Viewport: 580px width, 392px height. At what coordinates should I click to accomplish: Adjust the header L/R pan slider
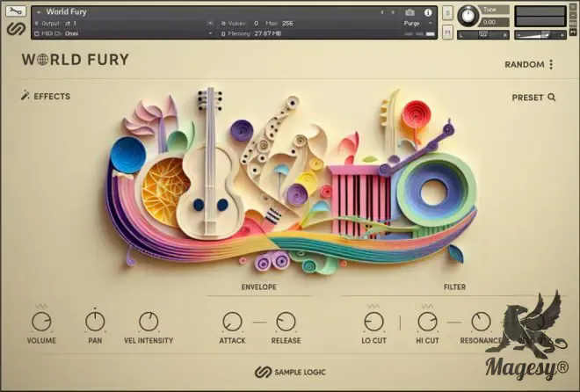click(483, 35)
